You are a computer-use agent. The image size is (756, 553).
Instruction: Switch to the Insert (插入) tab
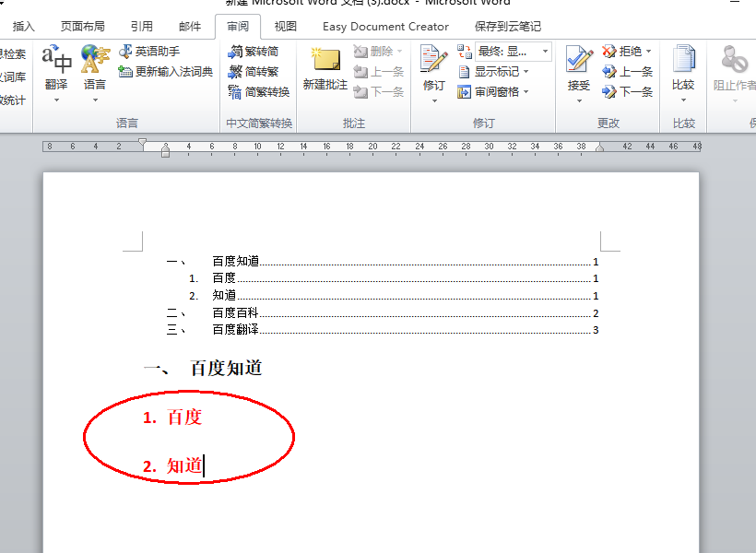point(24,27)
